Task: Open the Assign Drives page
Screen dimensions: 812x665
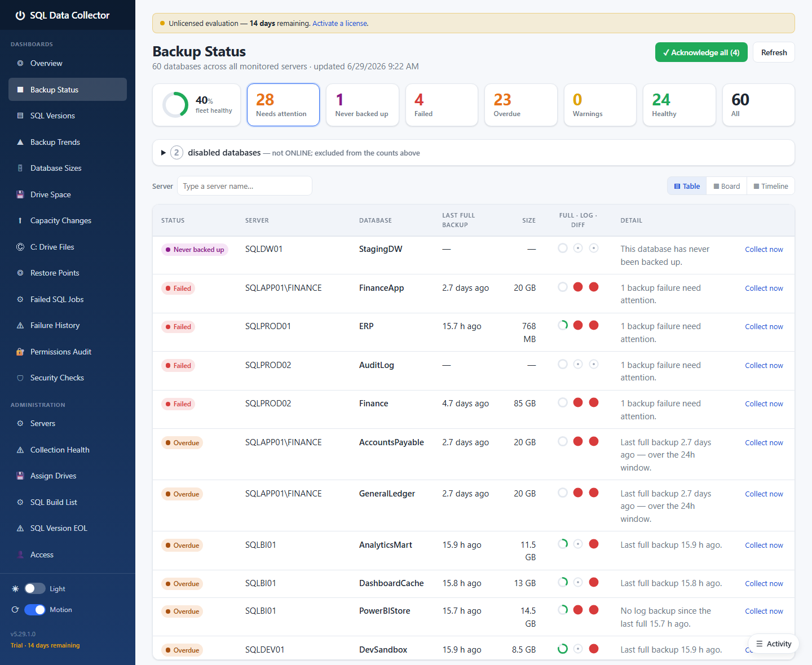Action: click(68, 476)
